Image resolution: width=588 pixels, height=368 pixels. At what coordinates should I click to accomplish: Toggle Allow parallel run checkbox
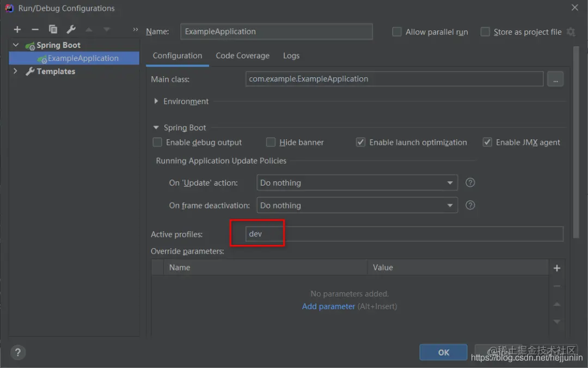(397, 32)
